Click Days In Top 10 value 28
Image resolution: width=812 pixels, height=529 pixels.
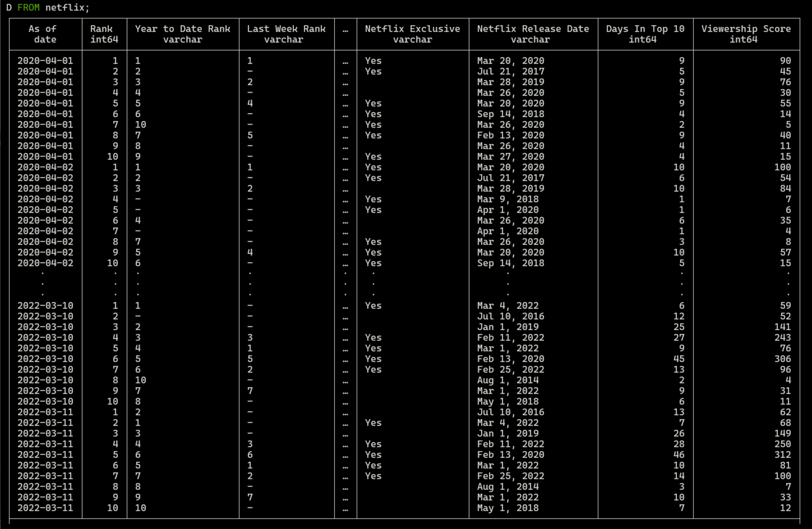click(679, 444)
